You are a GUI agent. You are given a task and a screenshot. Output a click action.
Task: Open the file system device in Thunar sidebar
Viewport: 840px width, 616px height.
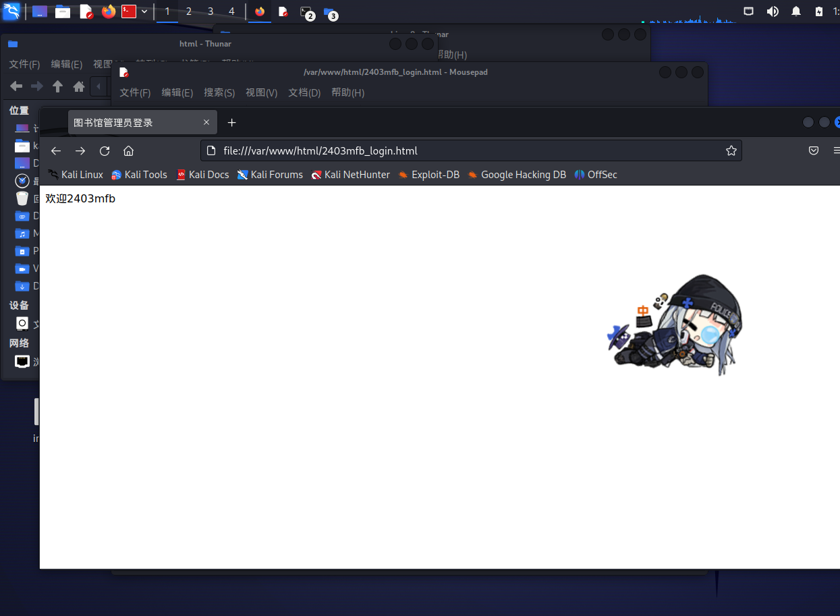(x=22, y=323)
